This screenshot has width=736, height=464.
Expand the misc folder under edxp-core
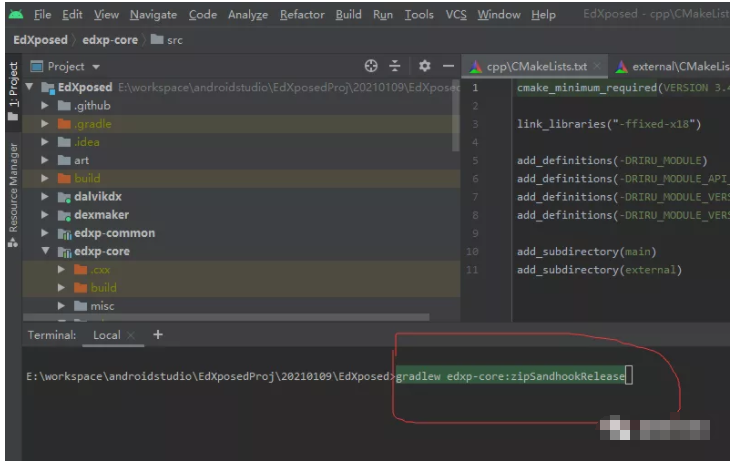coord(61,306)
